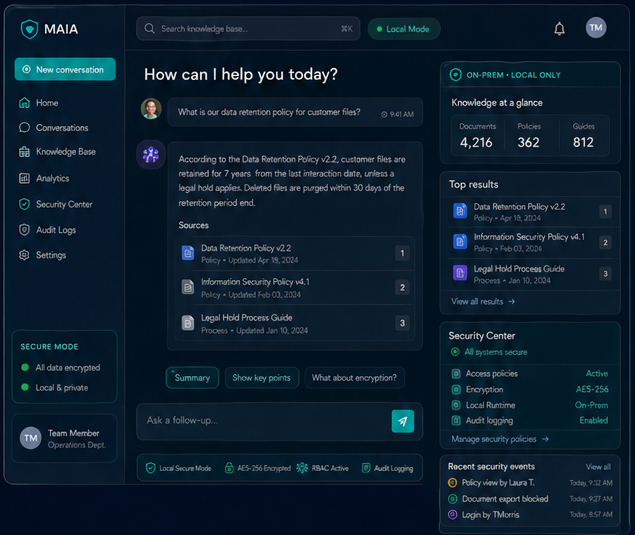This screenshot has width=635, height=535.
Task: Open Information Security Policy v4.1 source
Action: pyautogui.click(x=295, y=288)
